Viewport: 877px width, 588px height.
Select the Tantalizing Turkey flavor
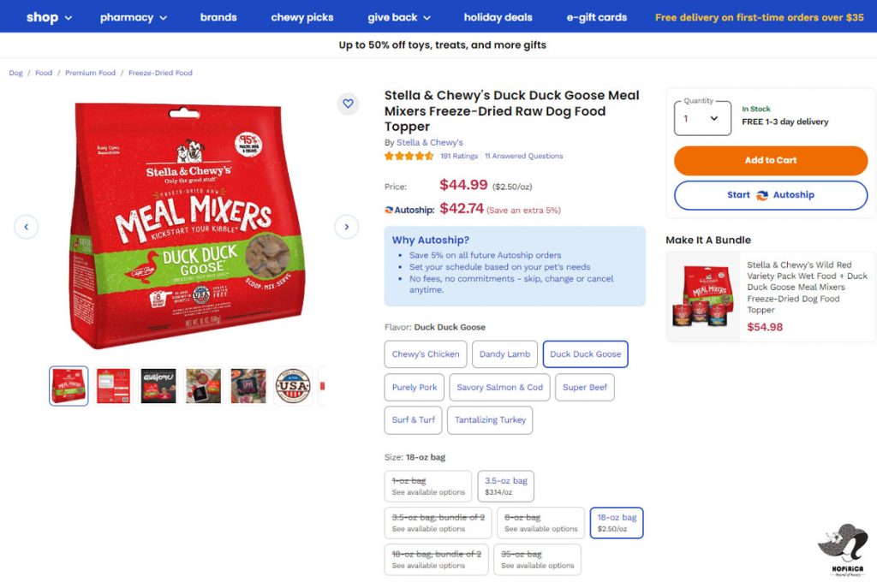click(490, 420)
